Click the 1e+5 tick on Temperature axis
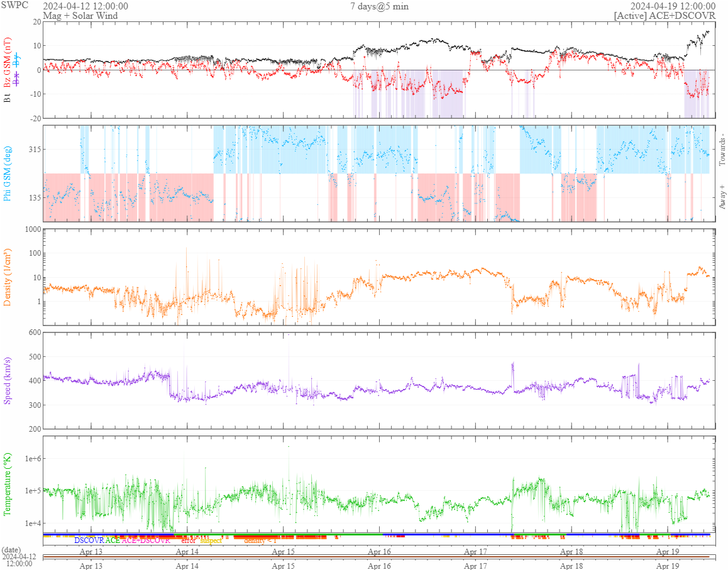Viewport: 728px width, 570px height. pyautogui.click(x=33, y=491)
